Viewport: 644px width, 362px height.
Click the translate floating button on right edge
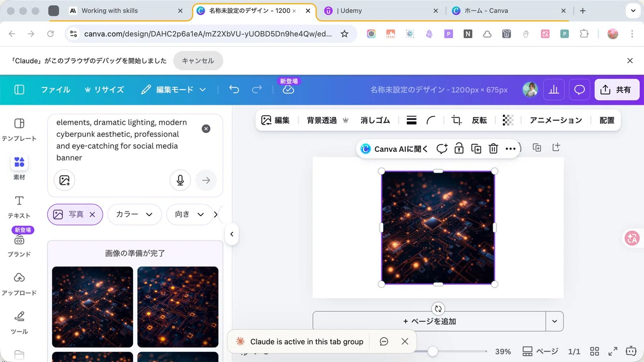point(632,238)
